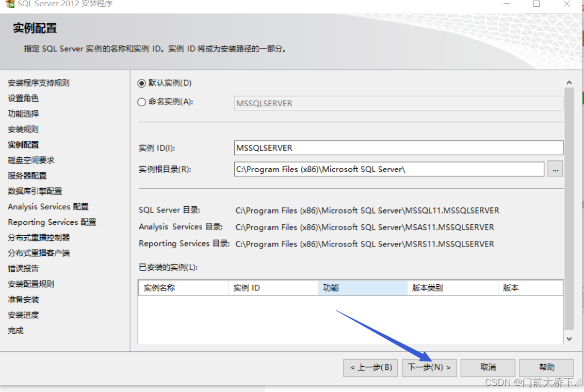Select 安装进度 step in sidebar
This screenshot has height=392, width=584.
tap(23, 315)
